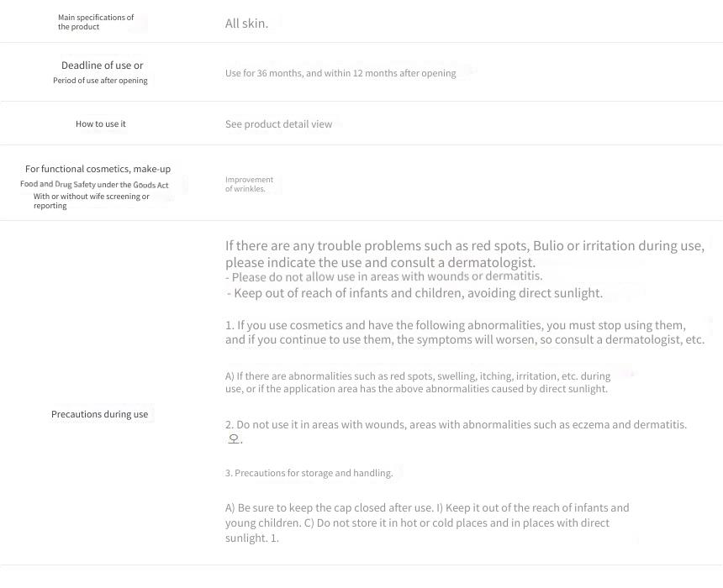Click 'Food and Drug Safety under the Goods Act' line
The width and height of the screenshot is (723, 588).
(94, 184)
